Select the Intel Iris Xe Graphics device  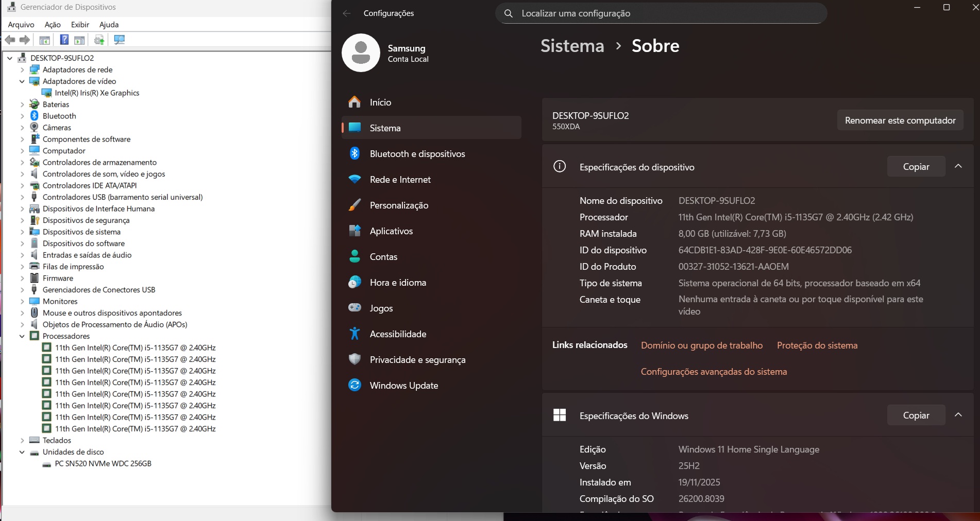click(97, 93)
